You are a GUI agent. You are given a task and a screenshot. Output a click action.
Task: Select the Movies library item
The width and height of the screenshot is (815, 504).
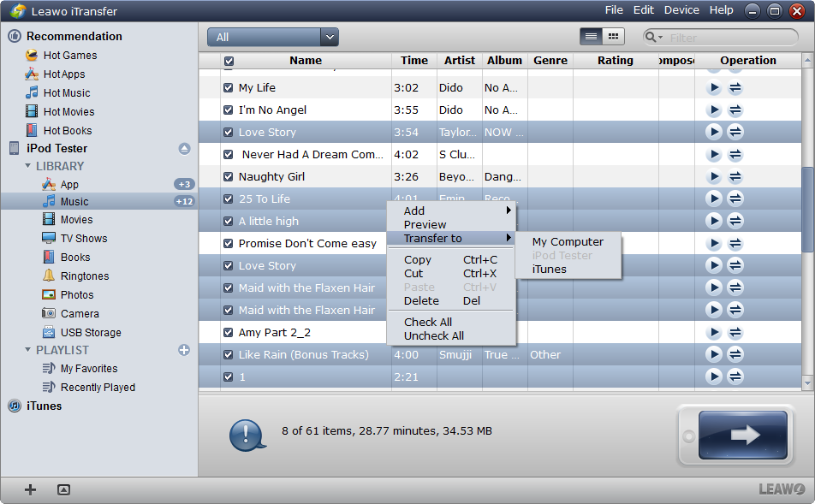pos(76,220)
